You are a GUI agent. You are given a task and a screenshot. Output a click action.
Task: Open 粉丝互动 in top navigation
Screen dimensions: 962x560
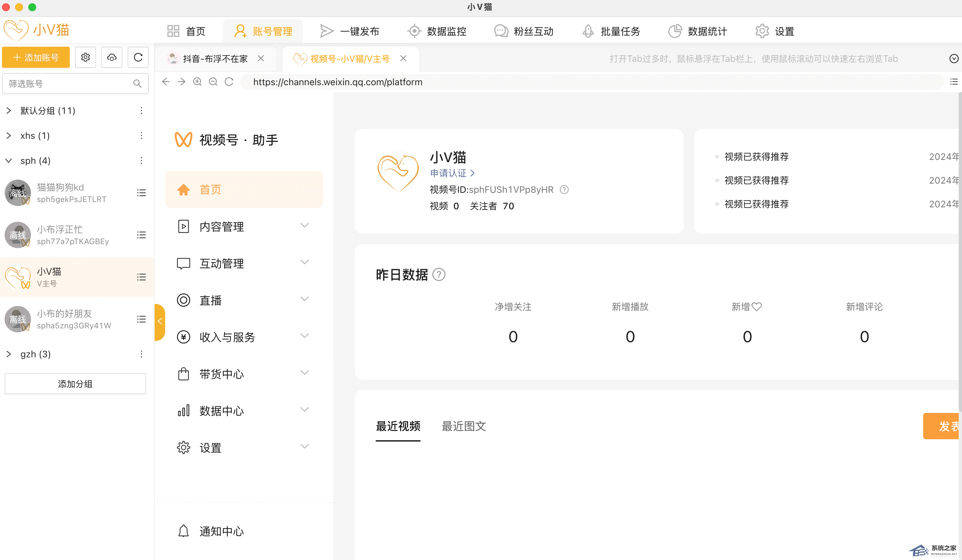tap(523, 31)
